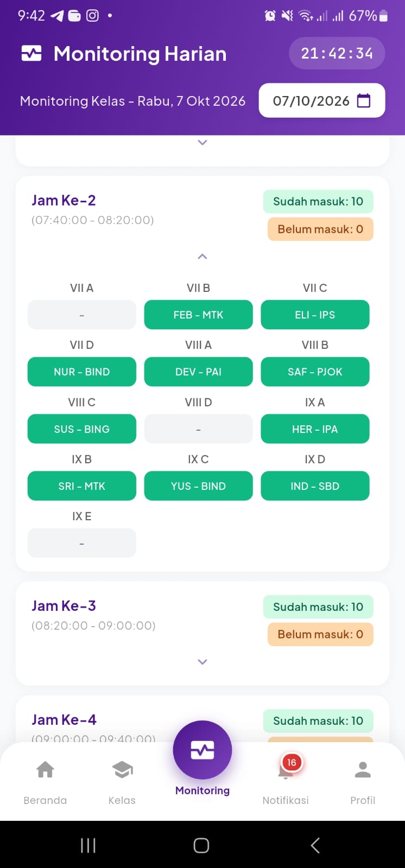Image resolution: width=405 pixels, height=868 pixels.
Task: Open the Kelas tab label
Action: click(x=122, y=800)
